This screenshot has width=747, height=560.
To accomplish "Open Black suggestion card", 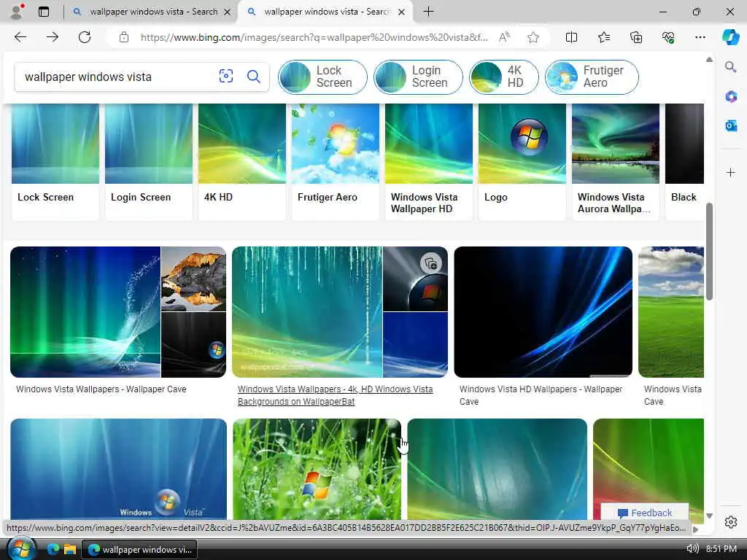I will (x=684, y=162).
